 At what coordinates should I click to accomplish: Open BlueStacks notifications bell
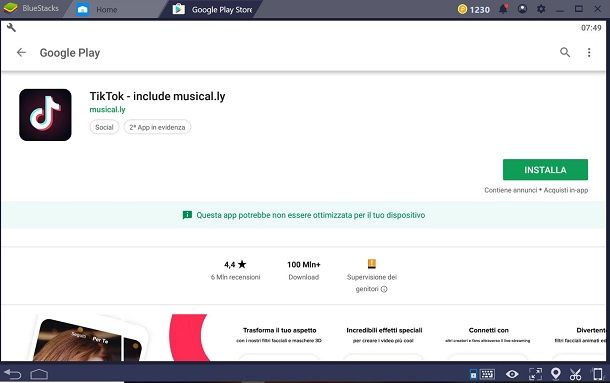tap(503, 9)
